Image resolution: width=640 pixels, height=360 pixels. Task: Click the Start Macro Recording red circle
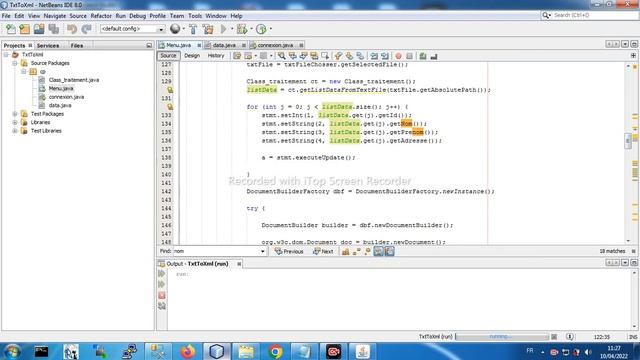[x=398, y=56]
